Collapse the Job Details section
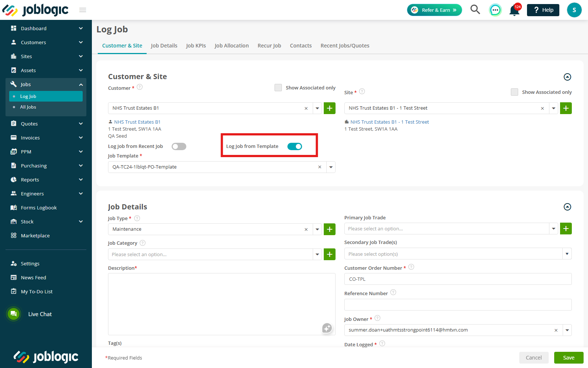 pyautogui.click(x=567, y=207)
